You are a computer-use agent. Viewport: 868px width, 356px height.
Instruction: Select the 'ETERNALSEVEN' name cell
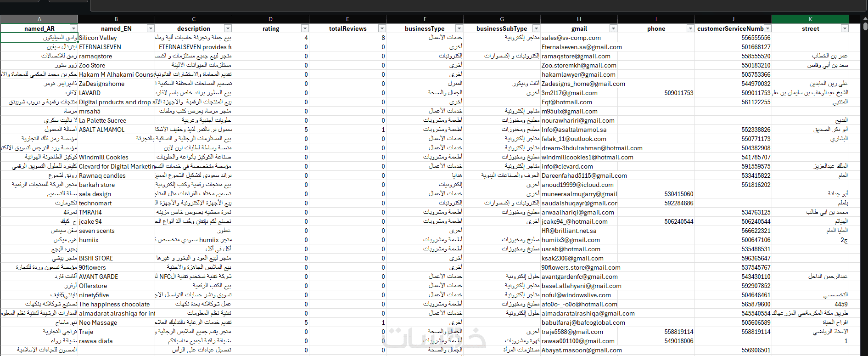[x=117, y=47]
